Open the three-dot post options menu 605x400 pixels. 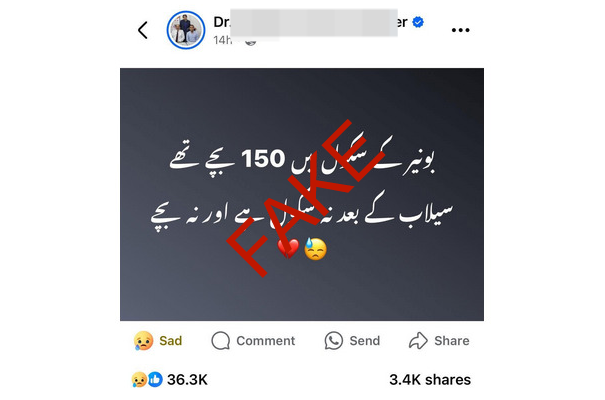[x=460, y=30]
